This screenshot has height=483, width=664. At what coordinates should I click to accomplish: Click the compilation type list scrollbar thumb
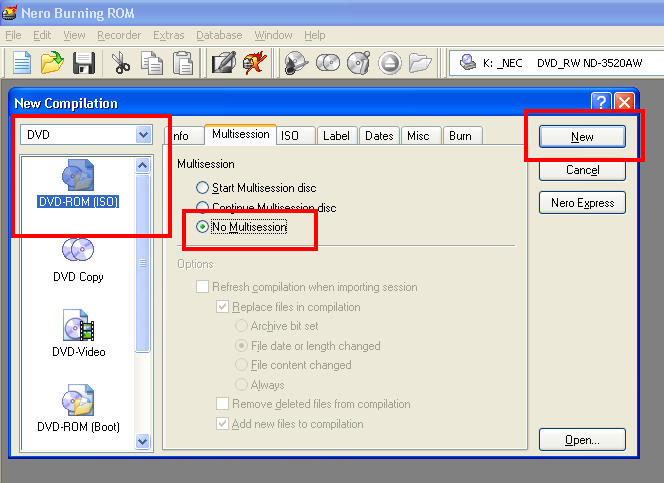(x=143, y=263)
